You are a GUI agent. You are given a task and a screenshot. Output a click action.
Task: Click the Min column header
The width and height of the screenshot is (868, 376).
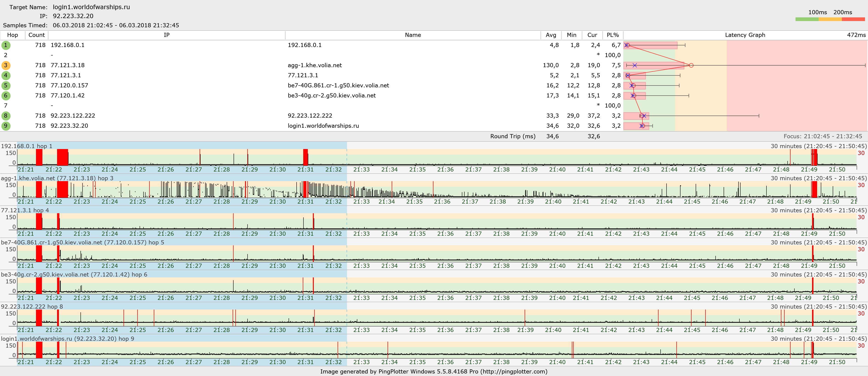click(571, 35)
